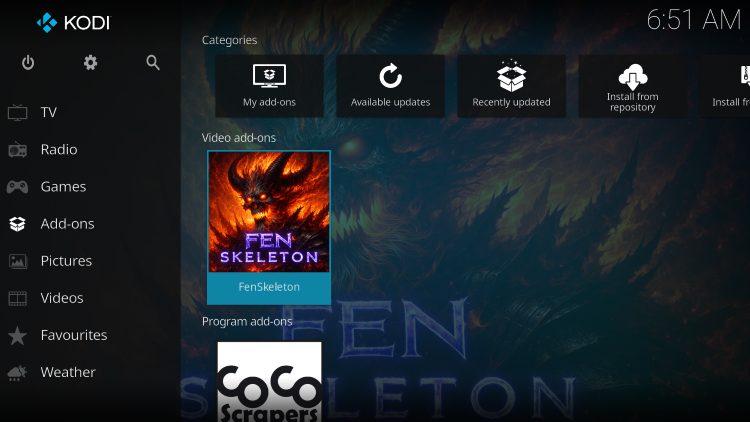Click the partially visible Install from zip tile
The width and height of the screenshot is (750, 422).
pyautogui.click(x=725, y=86)
